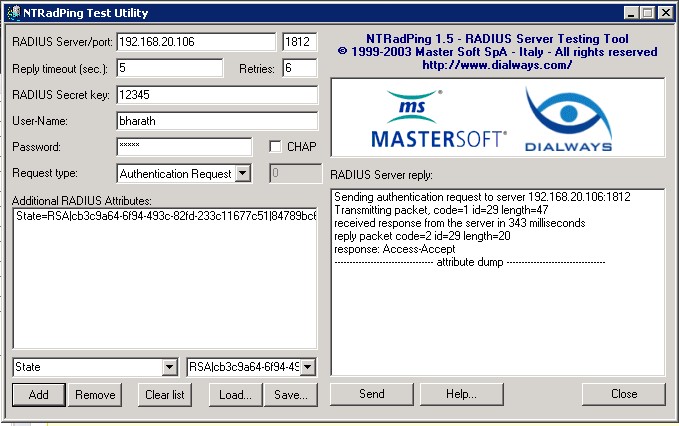
Task: Expand the State attribute name dropdown
Action: tap(170, 367)
